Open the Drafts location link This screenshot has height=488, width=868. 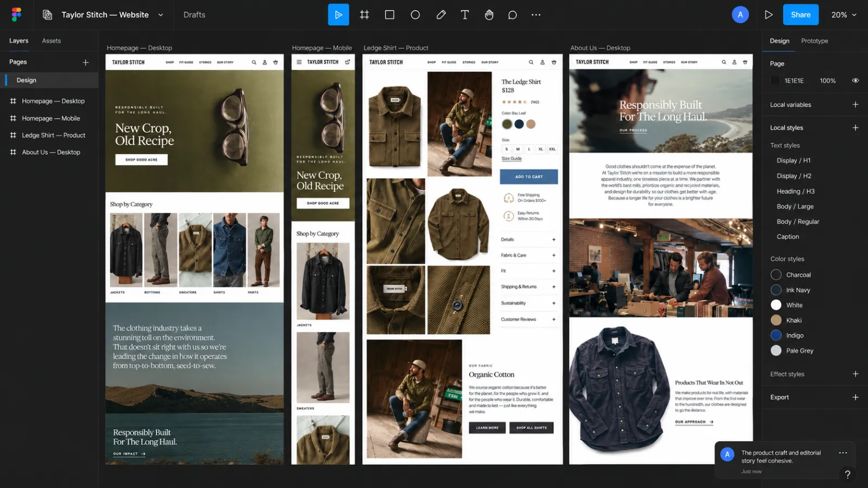click(194, 15)
